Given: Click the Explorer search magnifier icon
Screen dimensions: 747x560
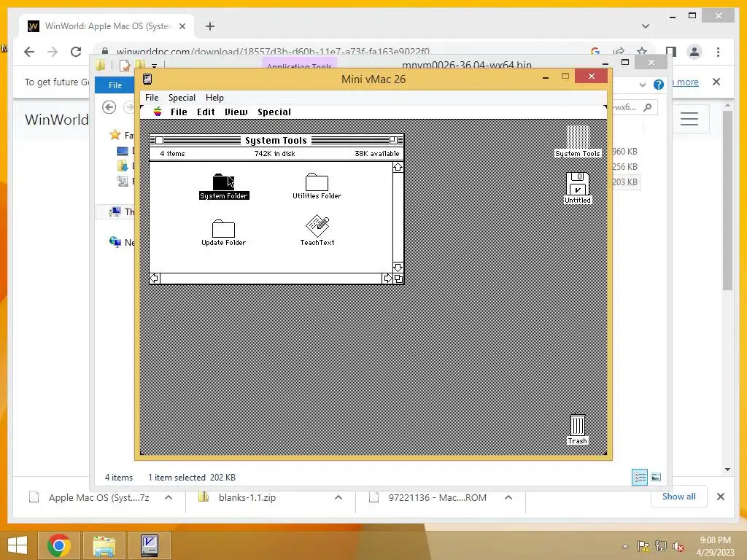Looking at the screenshot, I should (647, 107).
